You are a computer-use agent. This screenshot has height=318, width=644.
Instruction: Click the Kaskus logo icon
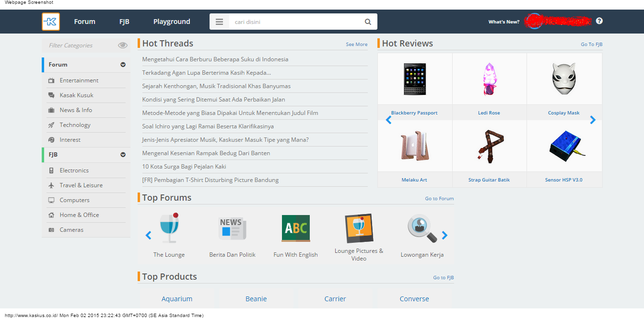click(x=51, y=22)
